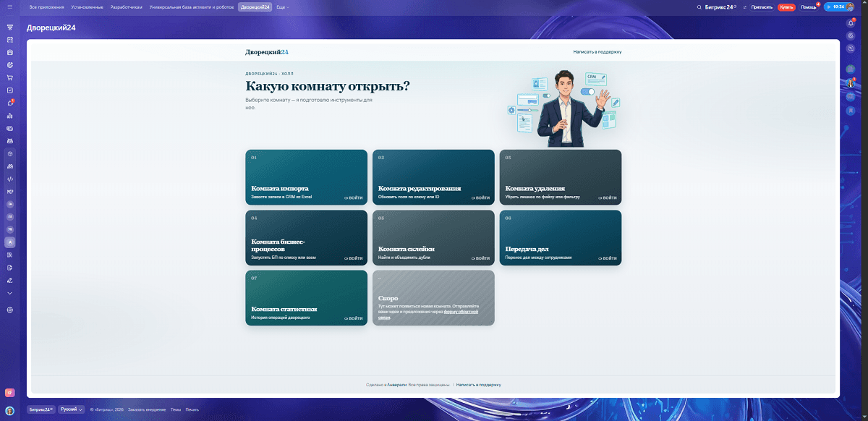This screenshot has height=421, width=868.
Task: Open the green group avatar in right panel
Action: tap(851, 69)
